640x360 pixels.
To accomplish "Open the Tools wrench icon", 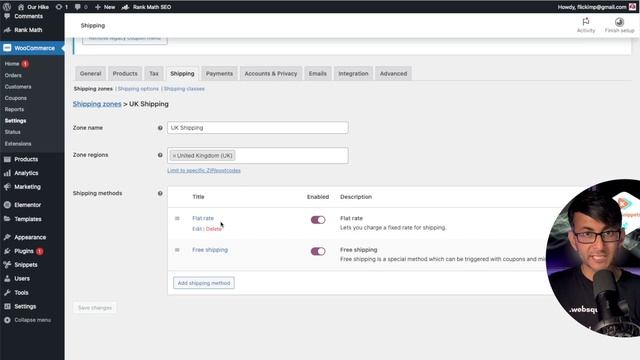I will (7, 293).
